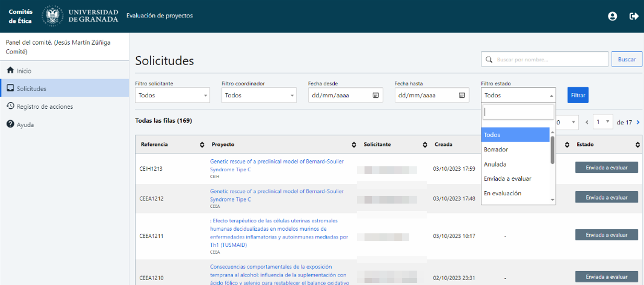
Task: Click the logout icon in top bar
Action: (x=634, y=16)
